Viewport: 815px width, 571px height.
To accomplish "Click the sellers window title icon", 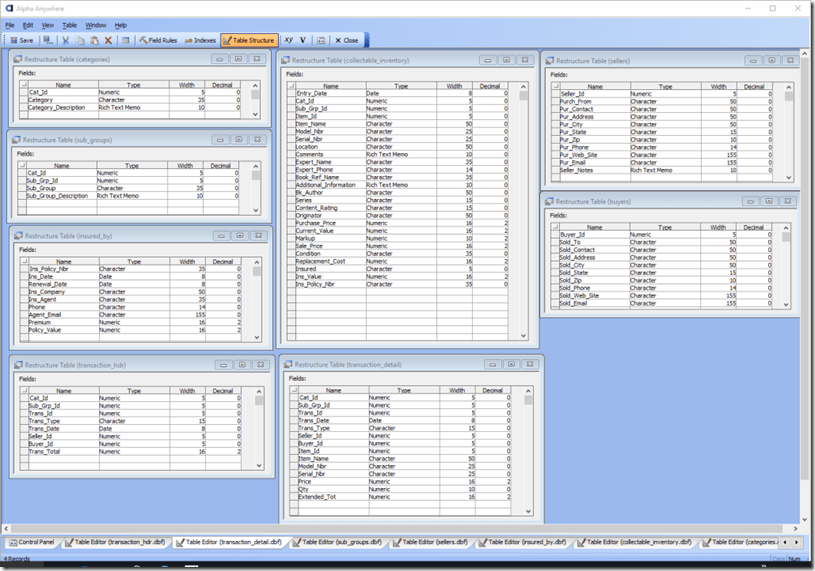I will [549, 61].
